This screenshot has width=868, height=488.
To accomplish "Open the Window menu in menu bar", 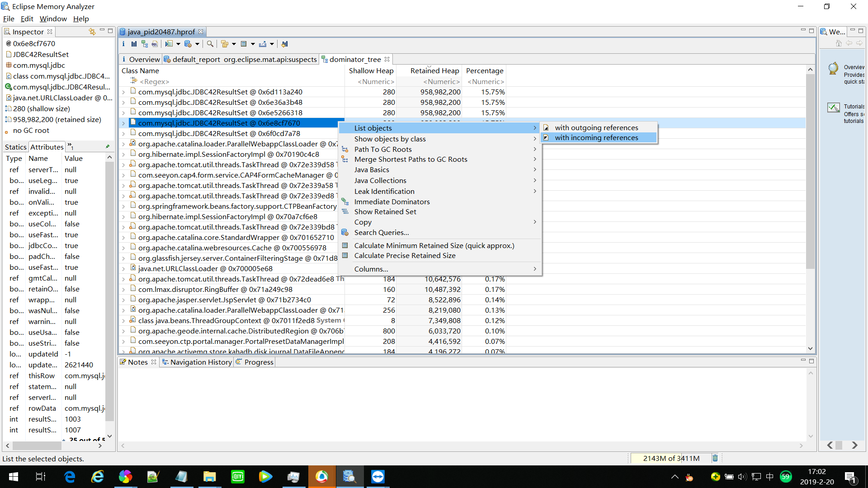I will [53, 19].
